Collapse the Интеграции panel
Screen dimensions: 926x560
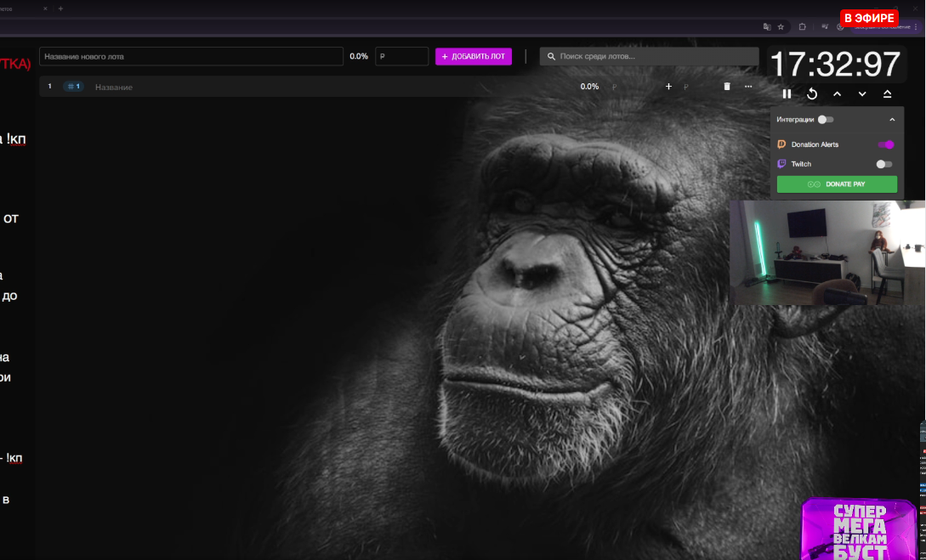[892, 120]
